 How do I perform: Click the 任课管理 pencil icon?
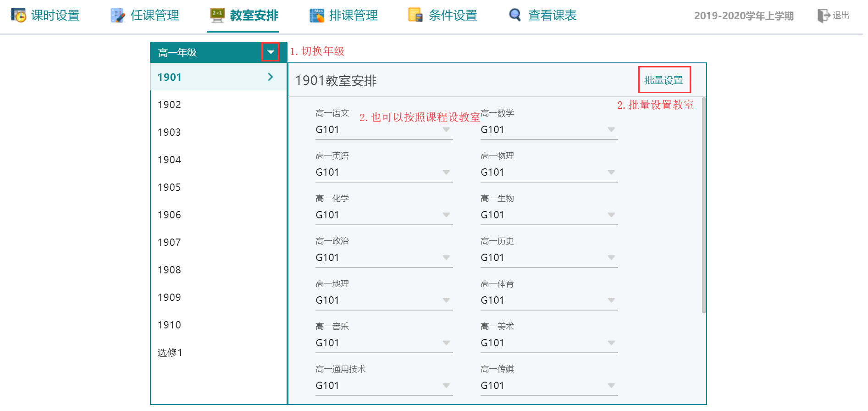coord(118,15)
